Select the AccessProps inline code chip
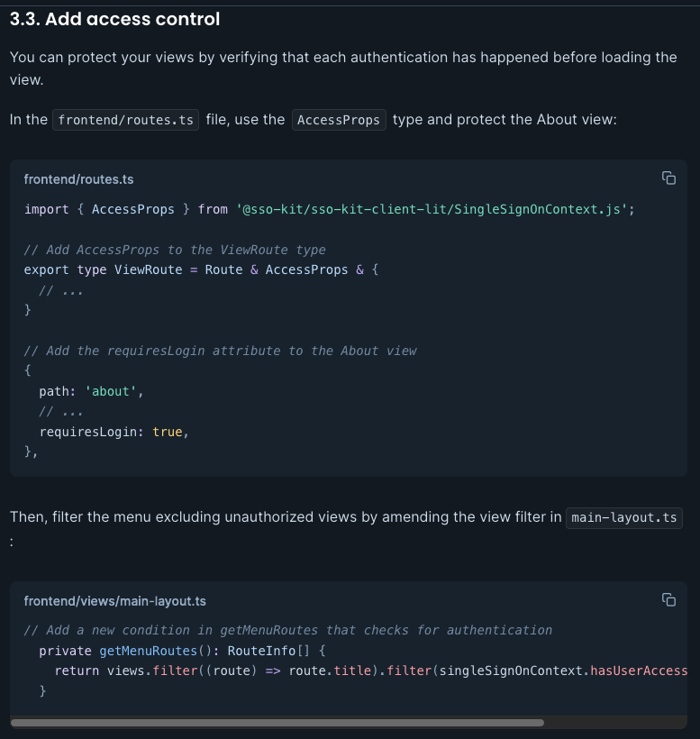This screenshot has width=700, height=739. [339, 119]
